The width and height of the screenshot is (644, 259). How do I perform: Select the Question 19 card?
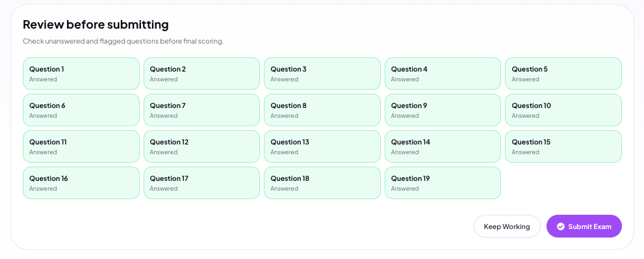(443, 183)
